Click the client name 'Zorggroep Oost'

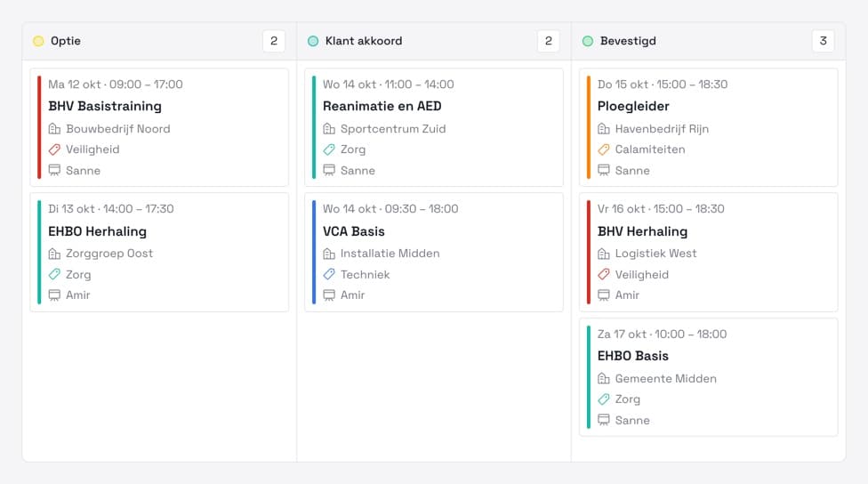pos(109,254)
